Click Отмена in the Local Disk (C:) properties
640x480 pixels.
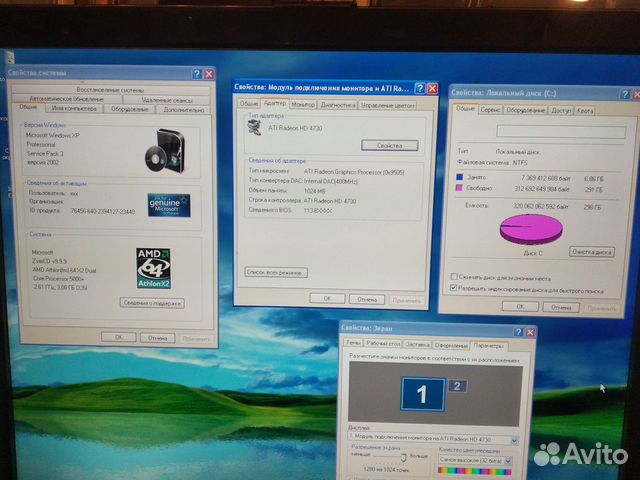click(560, 307)
